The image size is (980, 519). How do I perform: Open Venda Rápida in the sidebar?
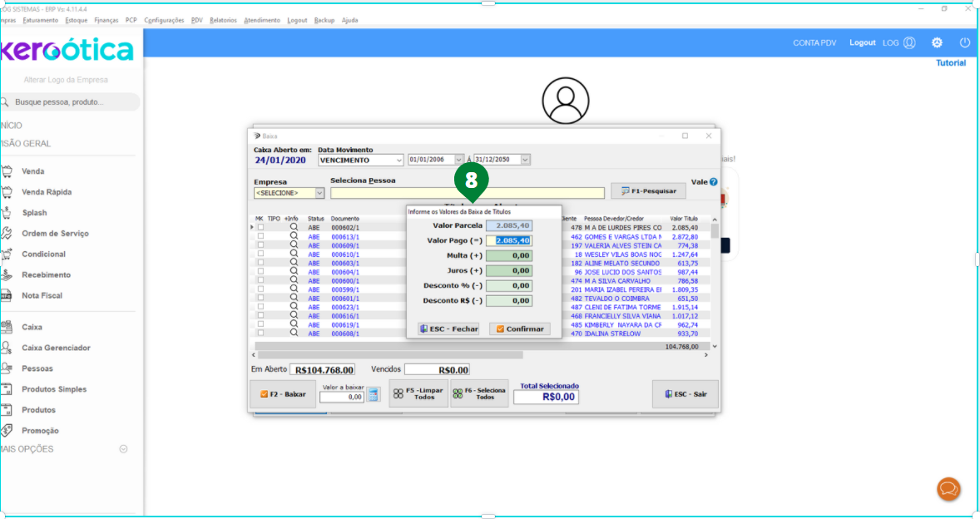(47, 192)
